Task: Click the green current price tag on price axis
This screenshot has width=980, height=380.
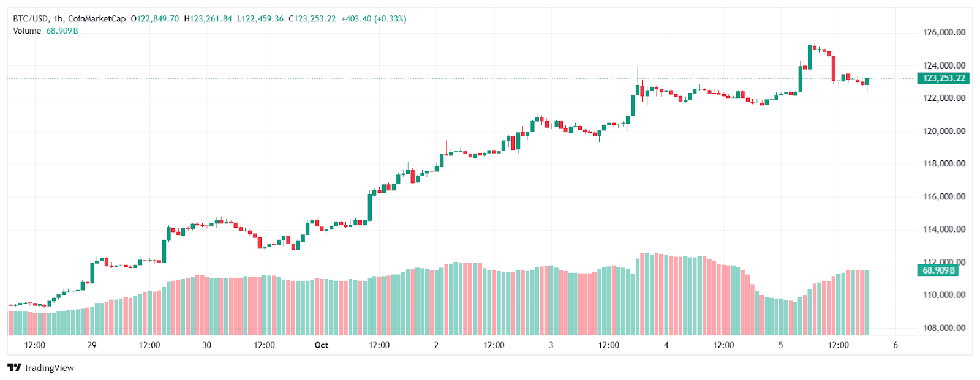Action: 944,78
